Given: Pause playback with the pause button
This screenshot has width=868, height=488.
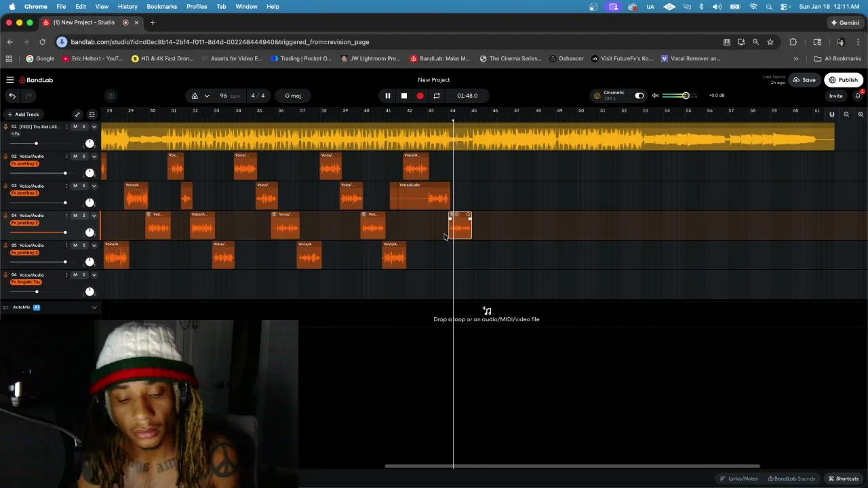Looking at the screenshot, I should point(388,96).
